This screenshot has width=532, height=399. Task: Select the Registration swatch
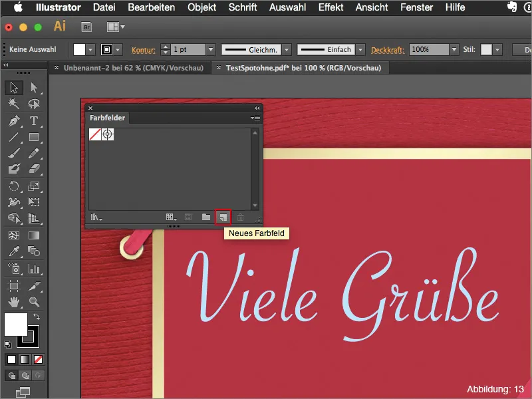(108, 134)
